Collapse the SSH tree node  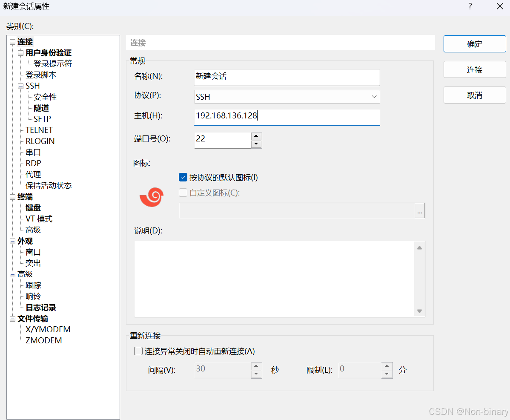tap(21, 86)
